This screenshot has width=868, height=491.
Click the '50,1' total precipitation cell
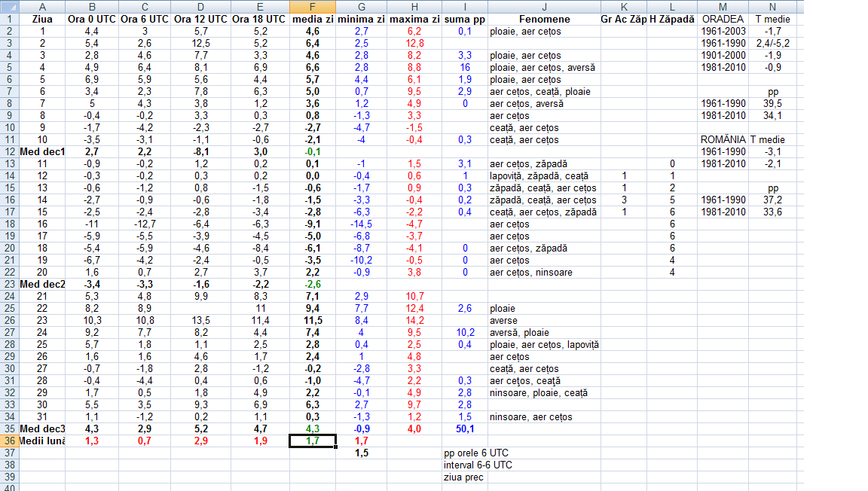[464, 429]
